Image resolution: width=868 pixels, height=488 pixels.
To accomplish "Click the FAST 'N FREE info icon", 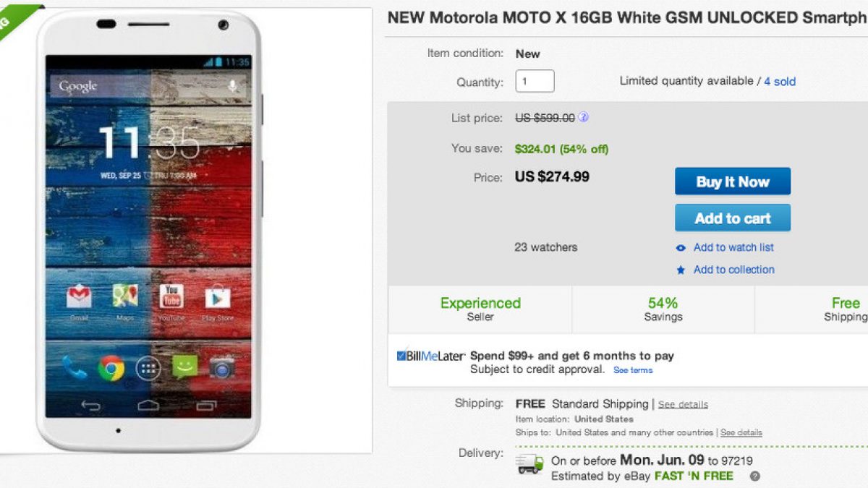I will point(754,476).
